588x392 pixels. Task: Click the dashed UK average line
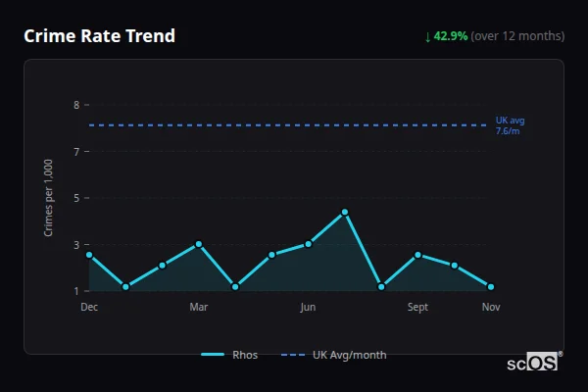(288, 125)
